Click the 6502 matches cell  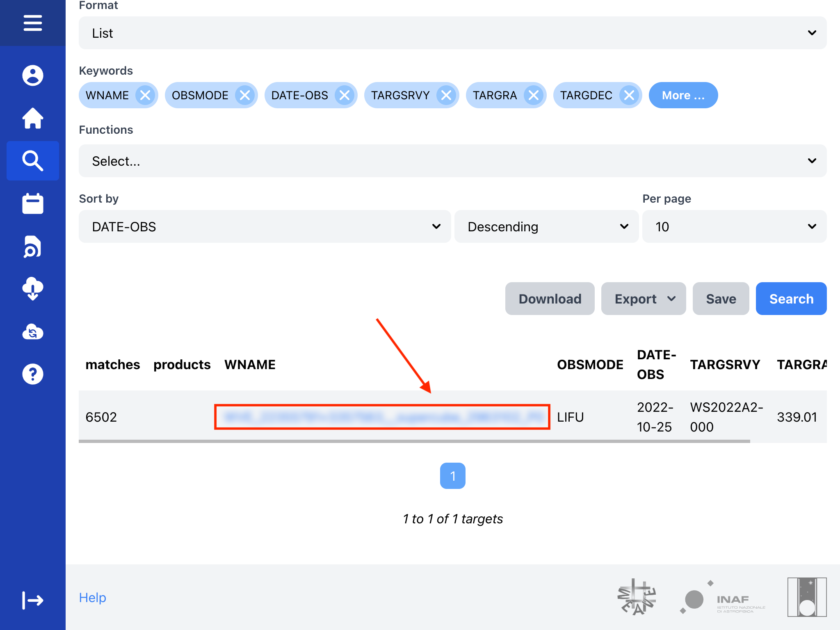click(x=101, y=417)
